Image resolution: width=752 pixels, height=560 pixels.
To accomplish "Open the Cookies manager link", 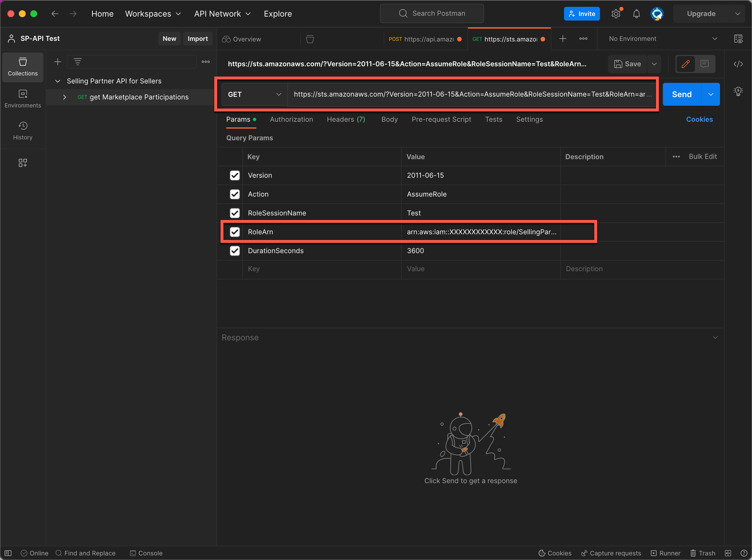I will pos(699,119).
